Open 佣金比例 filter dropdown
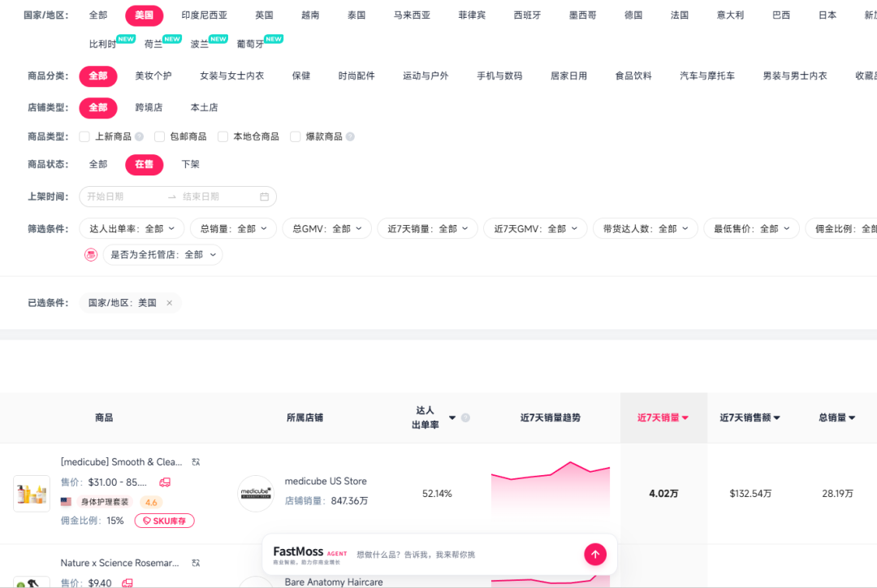Viewport: 877px width, 588px height. point(841,229)
